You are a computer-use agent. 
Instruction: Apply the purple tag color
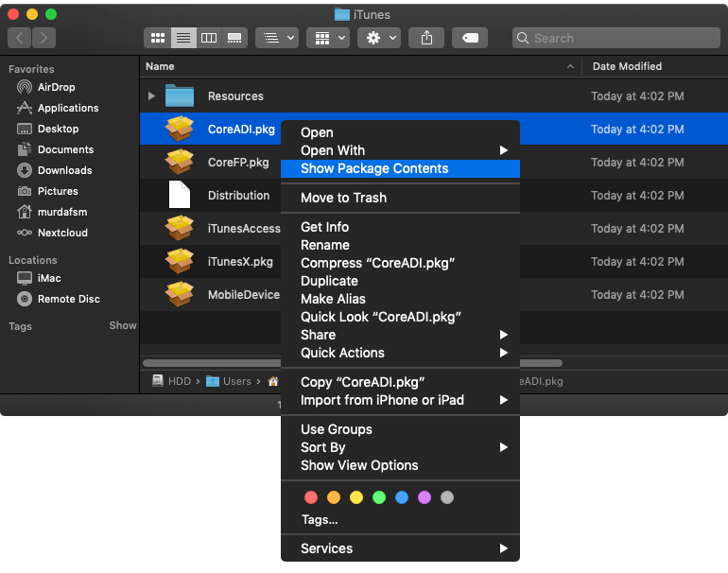point(425,497)
